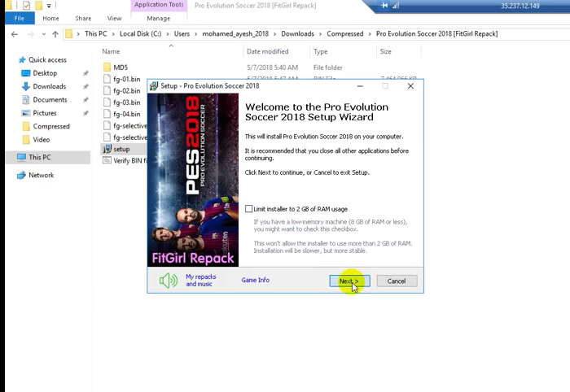Open Desktop in the navigation pane

point(45,73)
